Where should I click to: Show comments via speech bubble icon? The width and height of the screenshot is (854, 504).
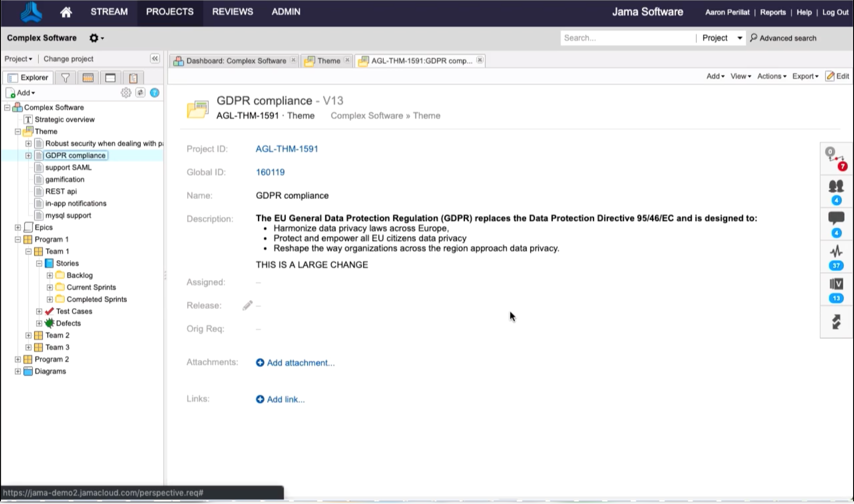836,219
